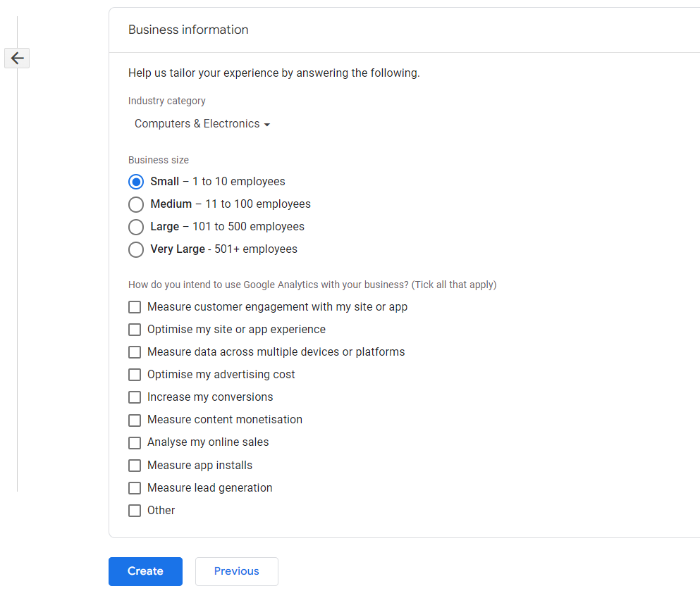700x598 pixels.
Task: Select Small 1 to 10 employees
Action: point(136,182)
